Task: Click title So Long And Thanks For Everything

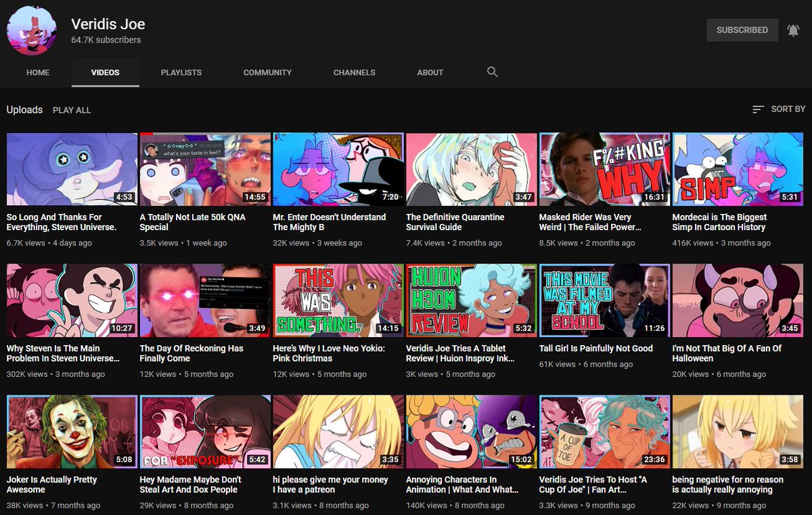Action: [62, 222]
